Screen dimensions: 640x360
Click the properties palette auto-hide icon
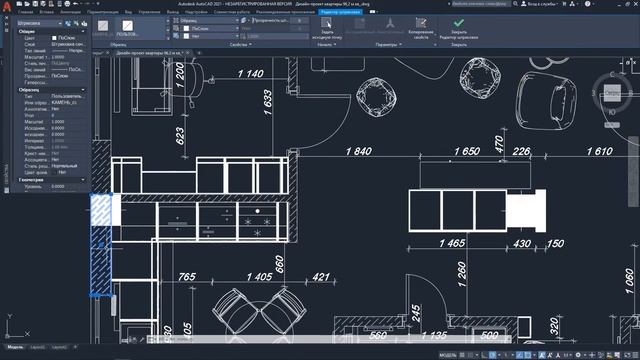pyautogui.click(x=6, y=24)
